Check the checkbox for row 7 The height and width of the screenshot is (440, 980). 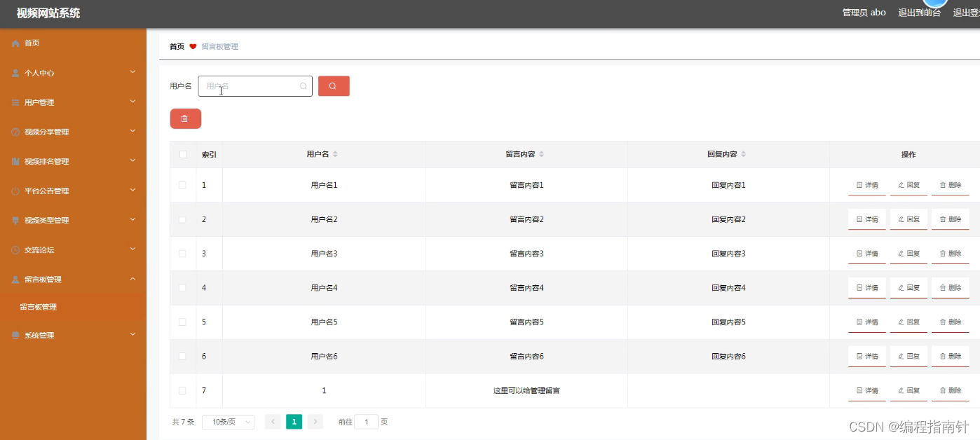click(x=183, y=390)
